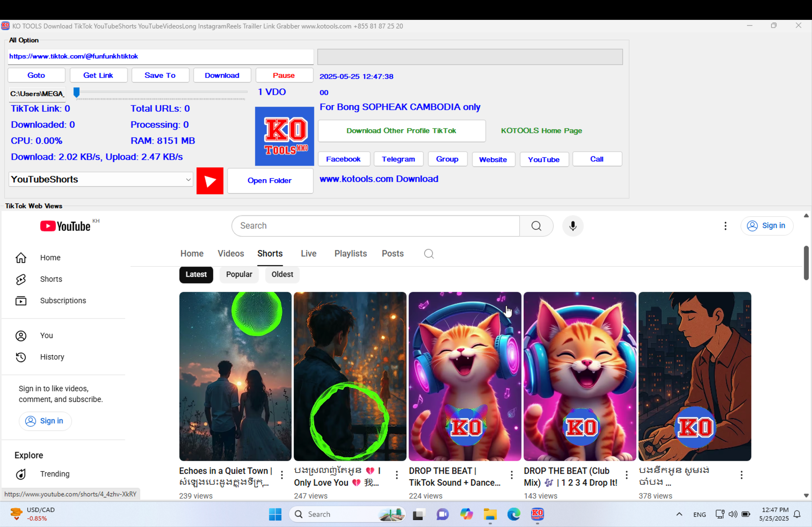
Task: Click KO Tools icon in taskbar
Action: 537,514
